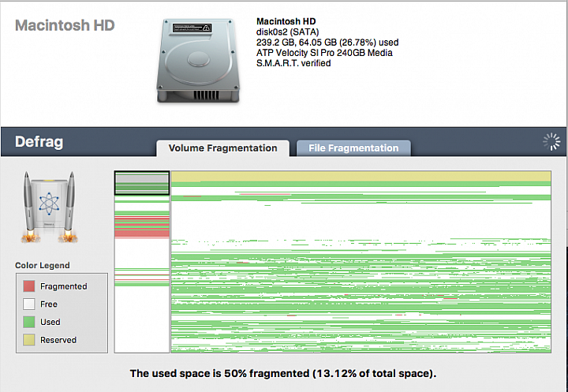Click the disk0s2 (SATA) text

click(288, 32)
